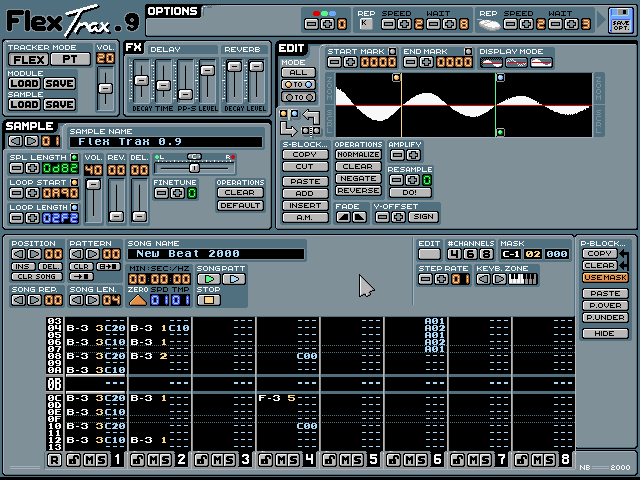
Task: Click the previous Position arrow
Action: [x=18, y=254]
